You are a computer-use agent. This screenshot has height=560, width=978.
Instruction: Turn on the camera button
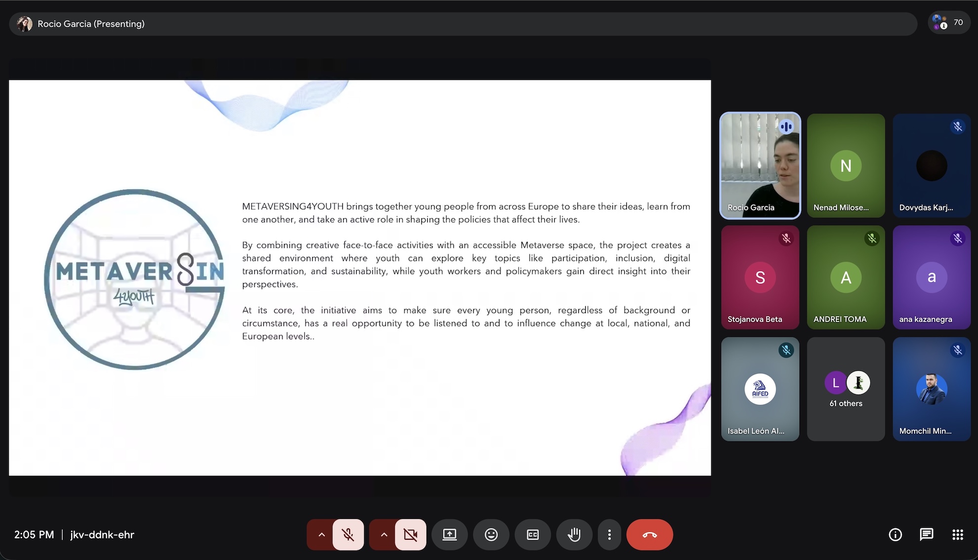pos(410,534)
